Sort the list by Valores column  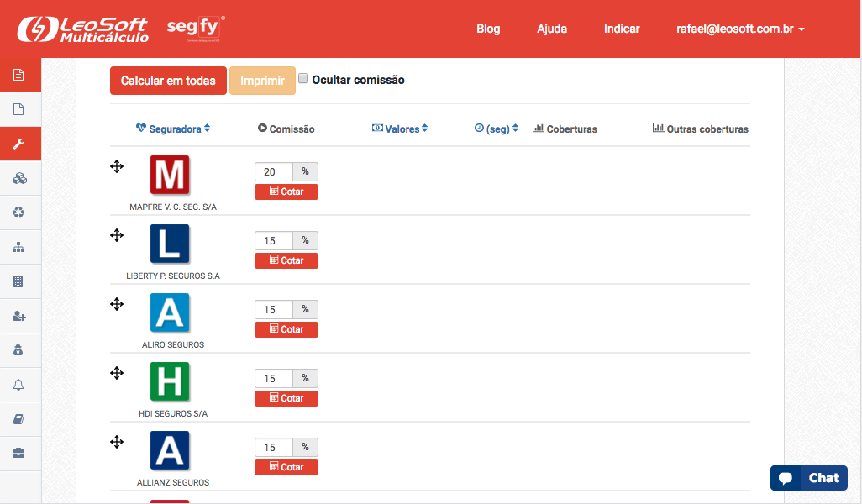click(401, 129)
